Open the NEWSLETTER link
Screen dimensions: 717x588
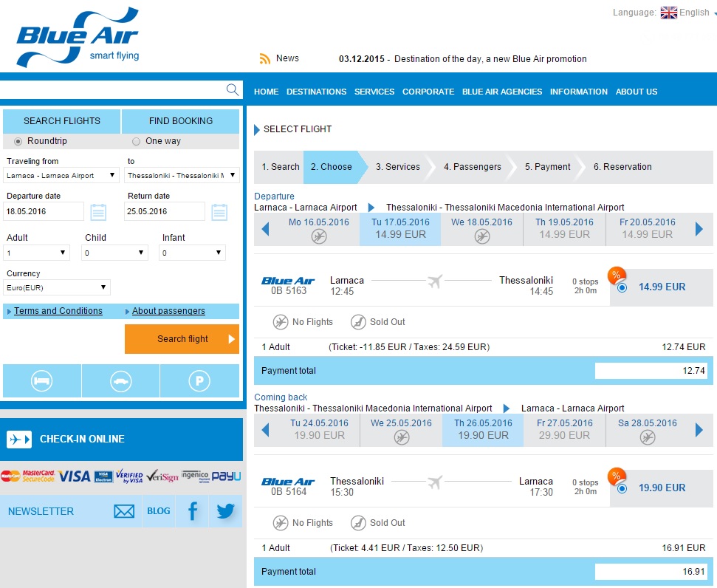41,511
